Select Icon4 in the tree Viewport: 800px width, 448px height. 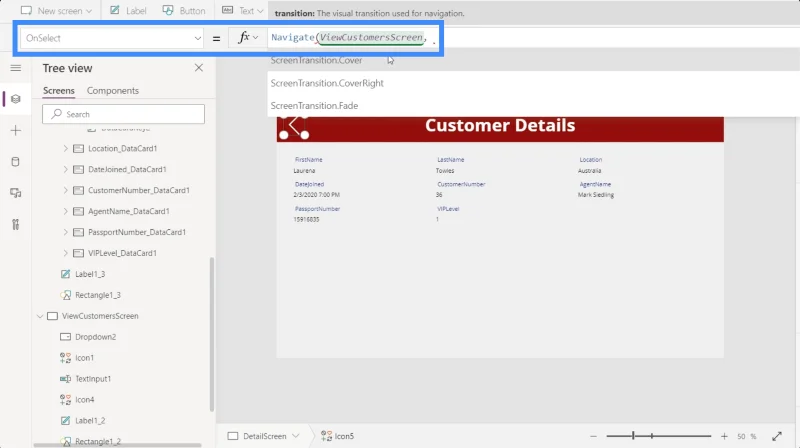84,400
